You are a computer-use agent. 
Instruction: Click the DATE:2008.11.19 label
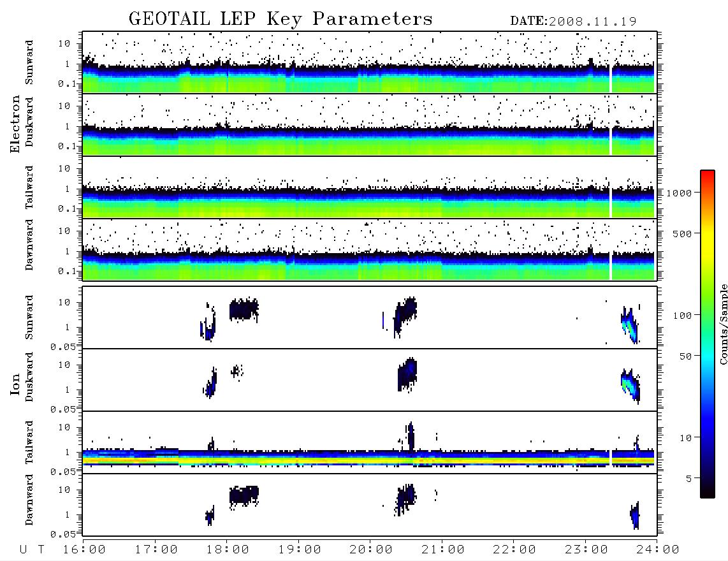point(573,22)
